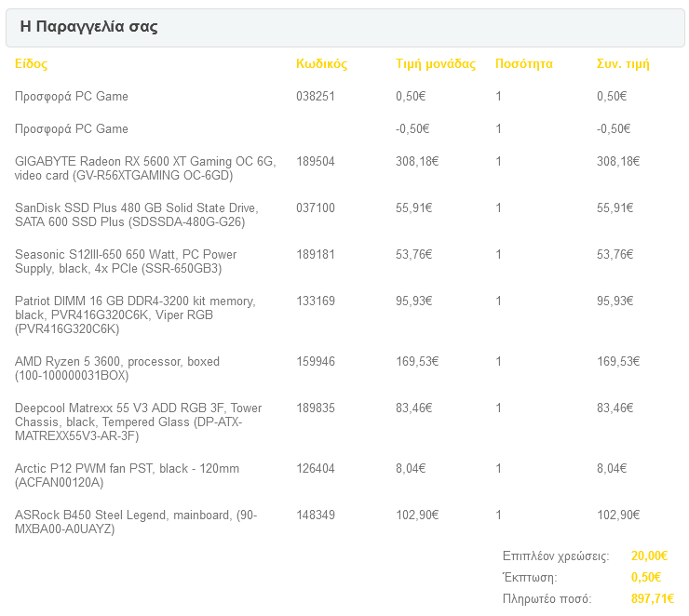The image size is (689, 616).
Task: Click the GIGABYTE Radeon RX 5600 XT item
Action: pos(145,168)
